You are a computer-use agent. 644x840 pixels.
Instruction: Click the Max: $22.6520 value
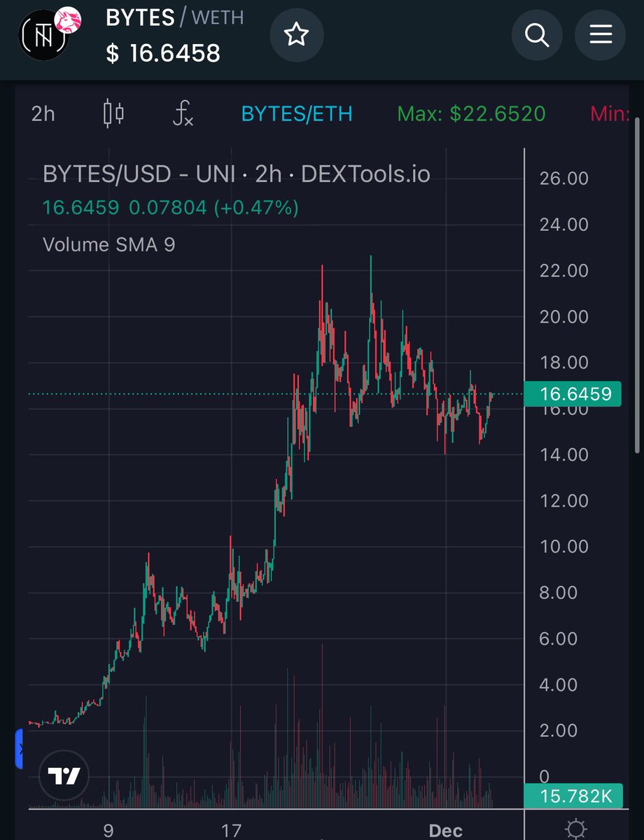pos(471,113)
